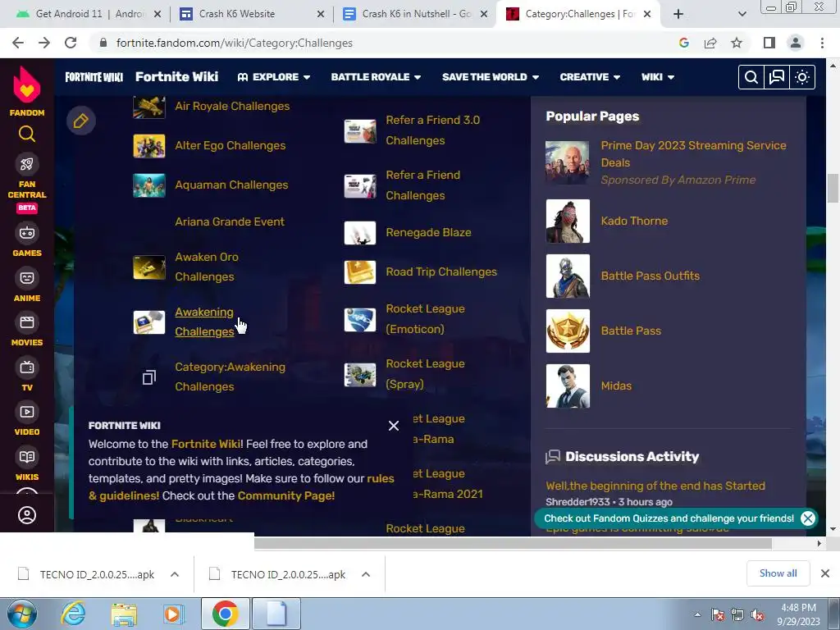Click the Google icon in address bar
Viewport: 840px width, 630px height.
[683, 43]
